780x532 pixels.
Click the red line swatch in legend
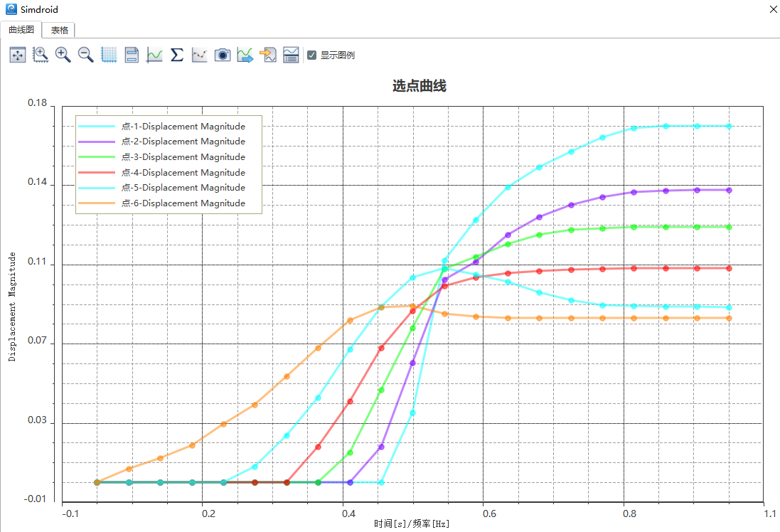coord(97,173)
